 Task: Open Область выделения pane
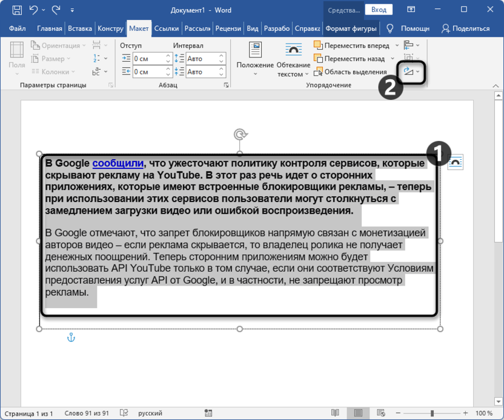(x=350, y=72)
